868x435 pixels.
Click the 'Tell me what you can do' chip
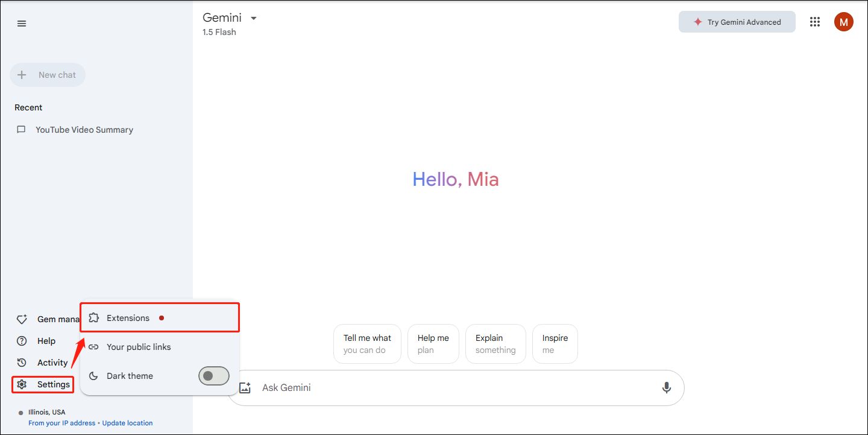(x=367, y=344)
